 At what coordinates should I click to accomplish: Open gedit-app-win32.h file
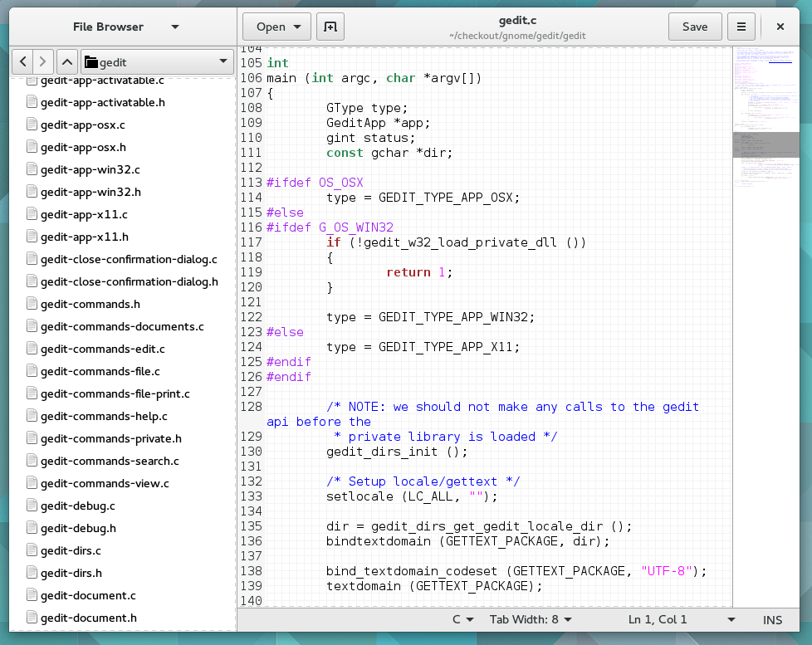(x=90, y=192)
